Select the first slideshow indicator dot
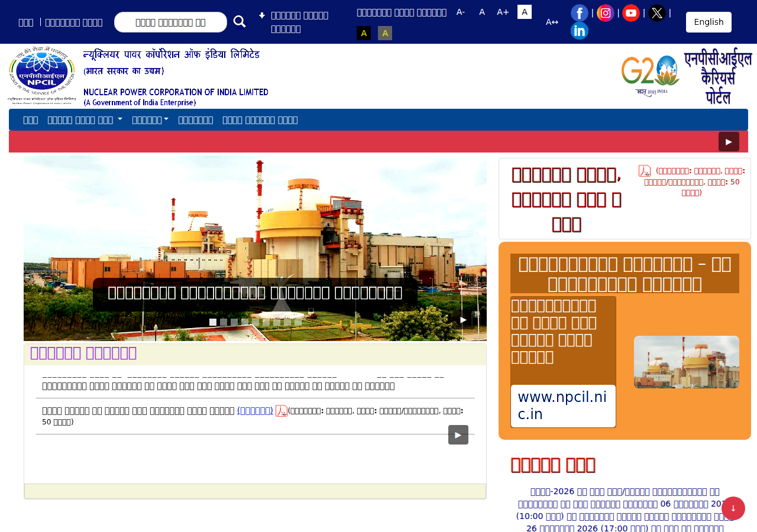This screenshot has height=532, width=757. click(x=213, y=322)
